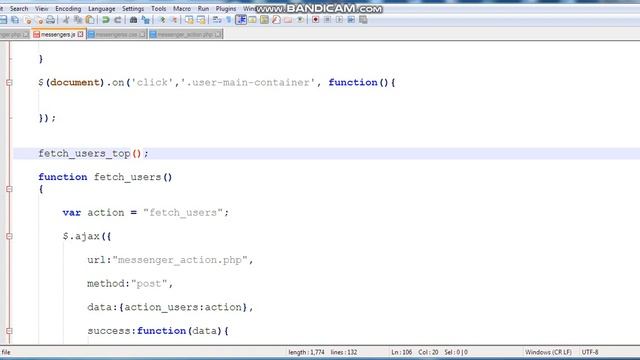
Task: Click the Close document toolbar icon
Action: tap(28, 20)
